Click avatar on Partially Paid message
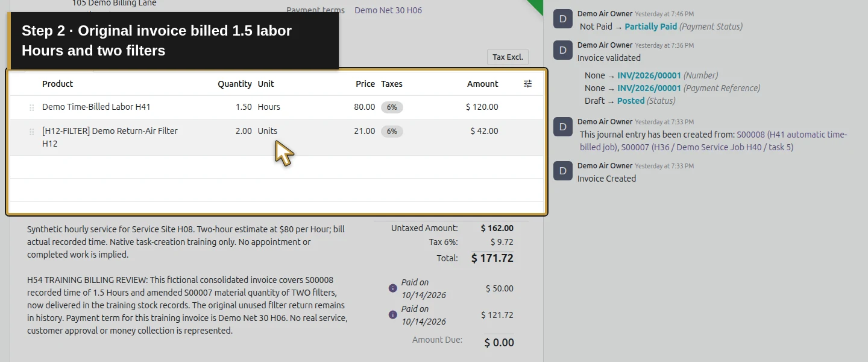 click(563, 19)
